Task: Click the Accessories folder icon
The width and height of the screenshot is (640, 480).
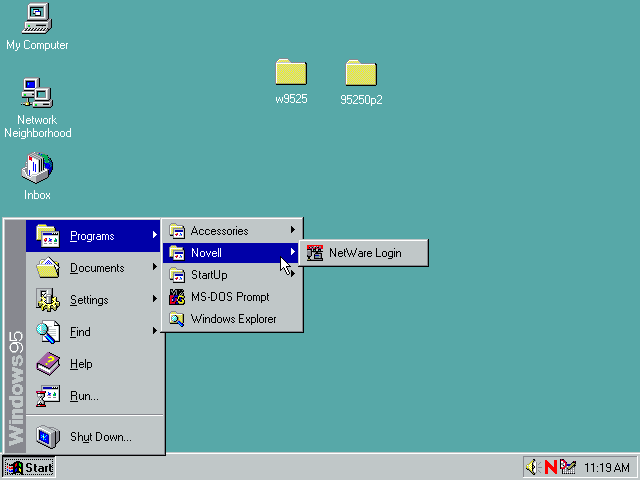Action: [177, 231]
